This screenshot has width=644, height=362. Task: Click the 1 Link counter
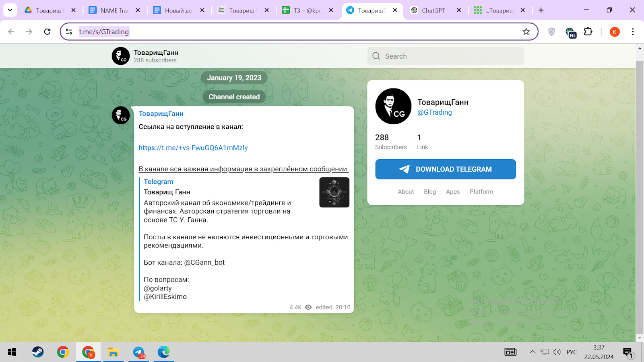[x=422, y=142]
